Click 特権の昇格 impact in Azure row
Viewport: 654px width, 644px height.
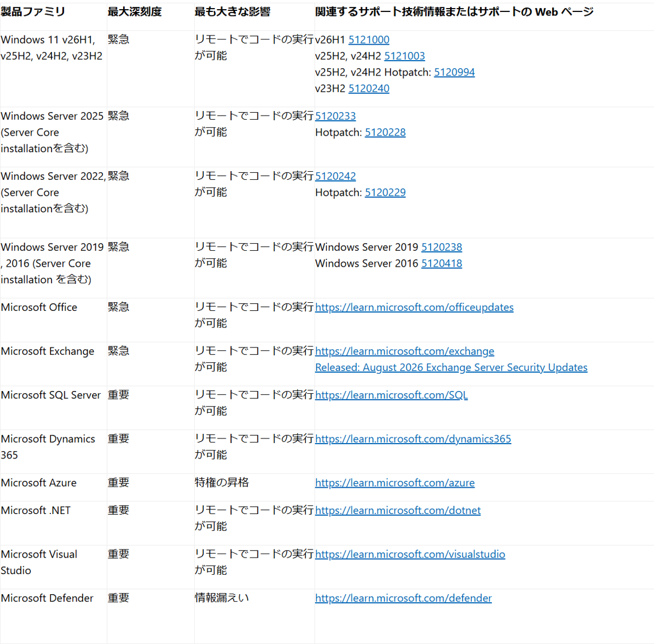point(222,483)
